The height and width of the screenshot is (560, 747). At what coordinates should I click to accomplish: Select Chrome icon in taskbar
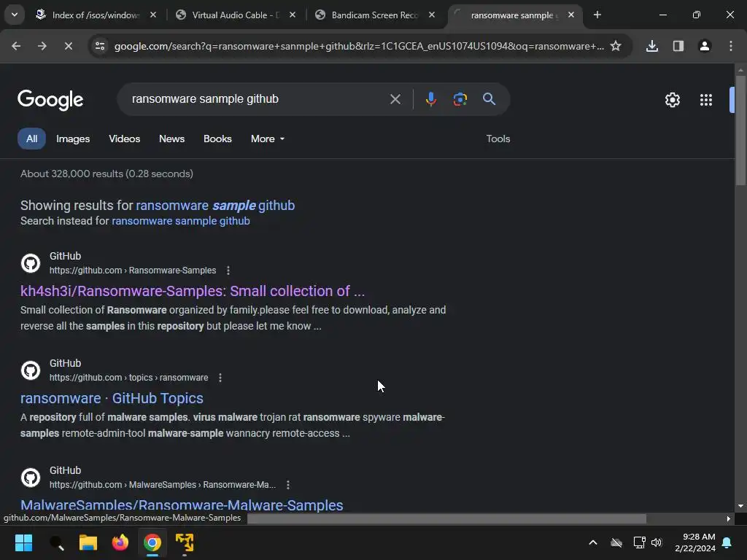click(152, 542)
